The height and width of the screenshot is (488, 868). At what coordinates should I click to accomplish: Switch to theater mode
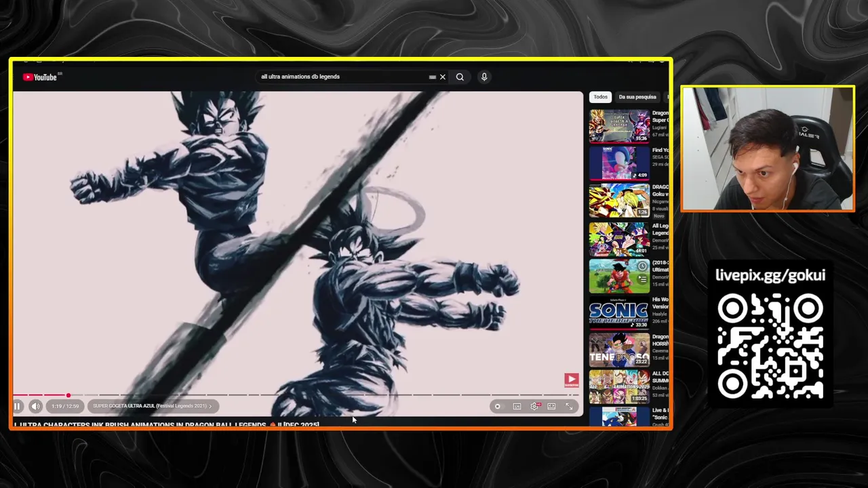[x=551, y=407]
